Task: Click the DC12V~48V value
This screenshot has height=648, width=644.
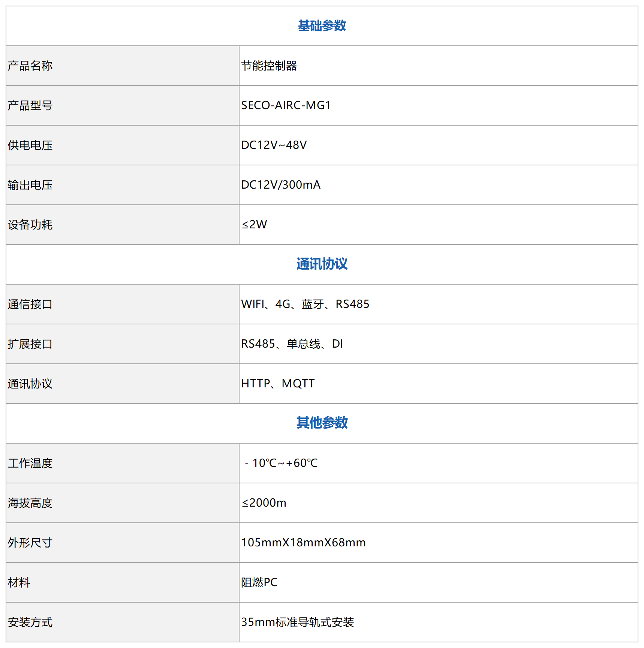Action: 274,145
